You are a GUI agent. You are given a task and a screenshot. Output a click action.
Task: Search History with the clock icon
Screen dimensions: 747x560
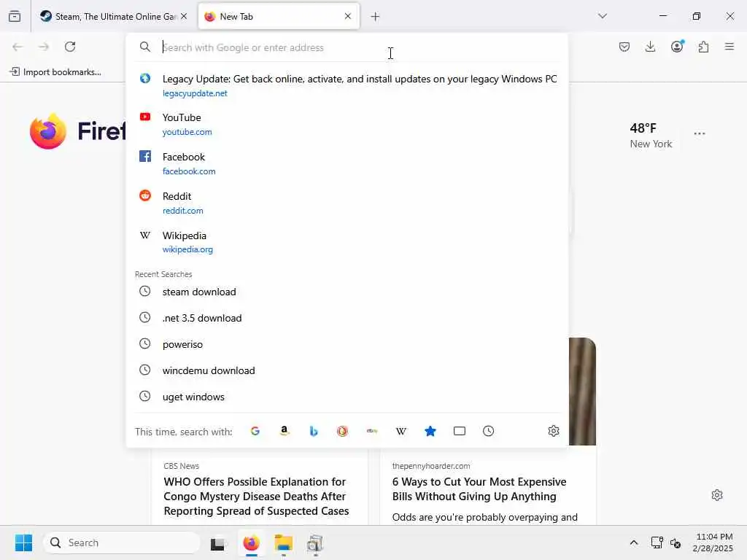[x=488, y=431]
